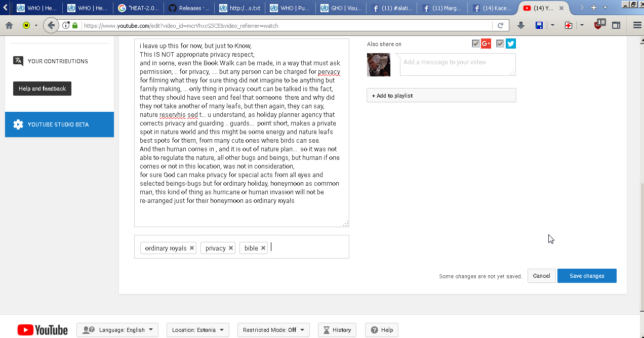The height and width of the screenshot is (338, 644).
Task: Open the Restricted Mode: Off dropdown
Action: [273, 330]
